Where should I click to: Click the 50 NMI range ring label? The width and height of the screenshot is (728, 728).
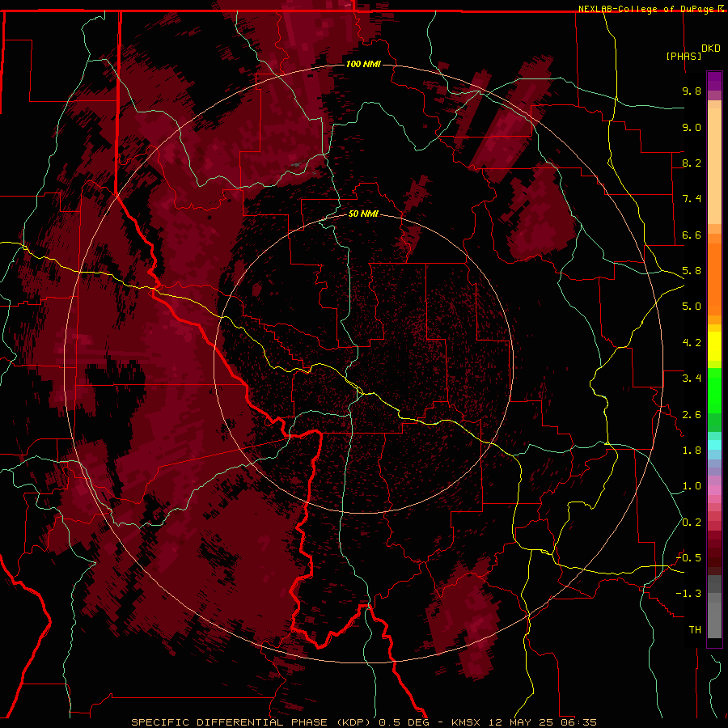tap(363, 214)
